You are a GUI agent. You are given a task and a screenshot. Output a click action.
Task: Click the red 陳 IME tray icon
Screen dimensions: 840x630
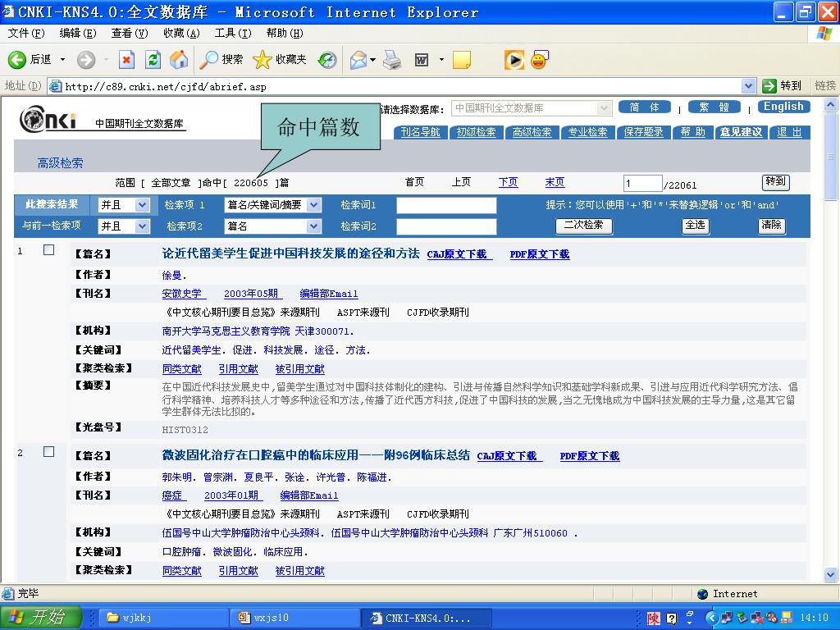point(654,619)
